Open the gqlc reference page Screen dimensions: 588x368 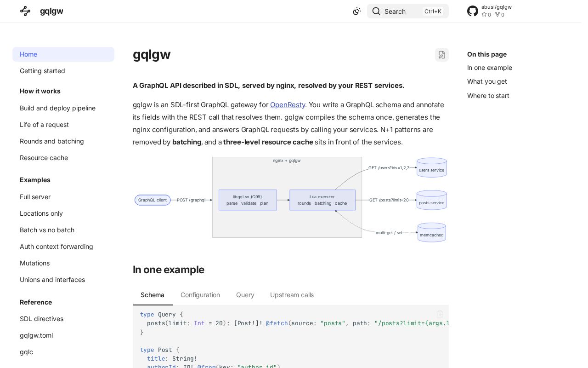[x=63, y=352]
